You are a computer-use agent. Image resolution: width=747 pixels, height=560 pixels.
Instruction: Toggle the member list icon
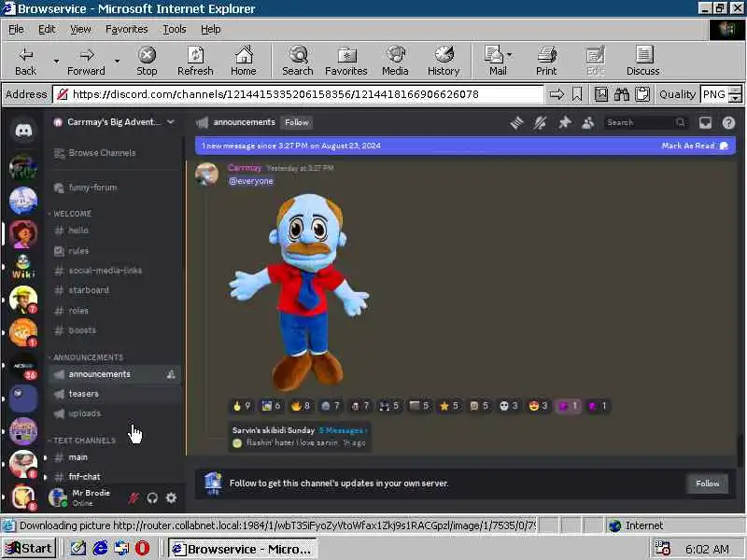588,122
